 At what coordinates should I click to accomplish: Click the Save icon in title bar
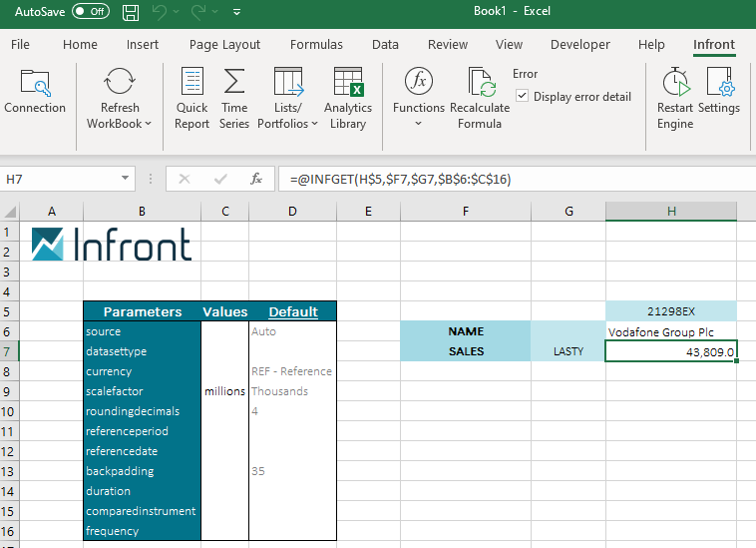131,12
